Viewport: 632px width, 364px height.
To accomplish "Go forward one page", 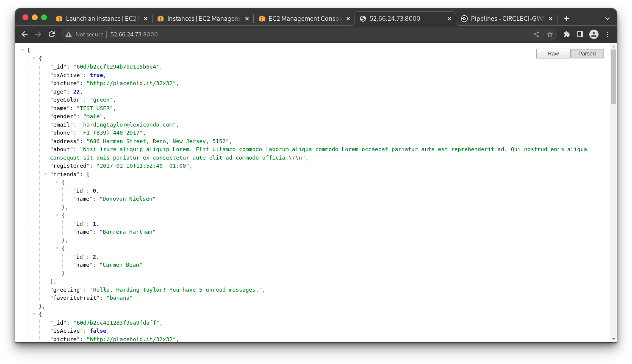I will tap(38, 34).
